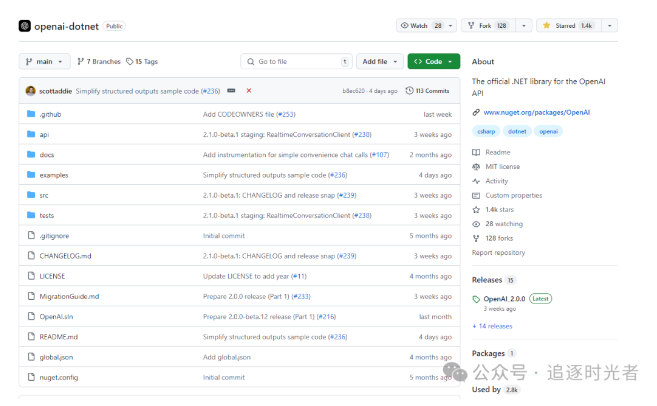Click the link icon beside the nuget URL
657x406 pixels.
click(x=476, y=112)
